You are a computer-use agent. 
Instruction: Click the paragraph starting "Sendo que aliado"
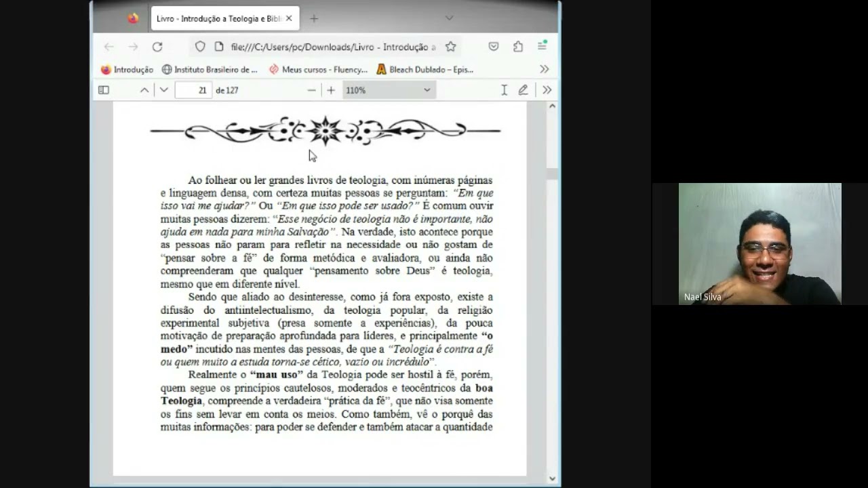327,329
